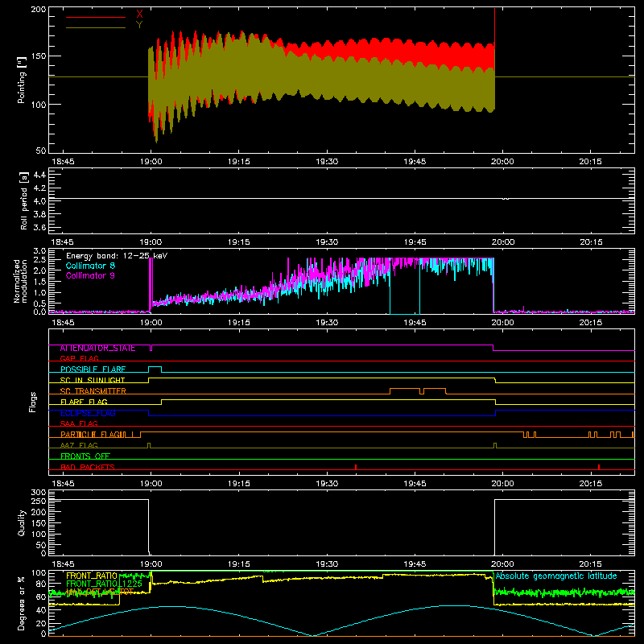Click the 'Normalized modulation' axis title
This screenshot has width=644, height=644.
pos(20,281)
